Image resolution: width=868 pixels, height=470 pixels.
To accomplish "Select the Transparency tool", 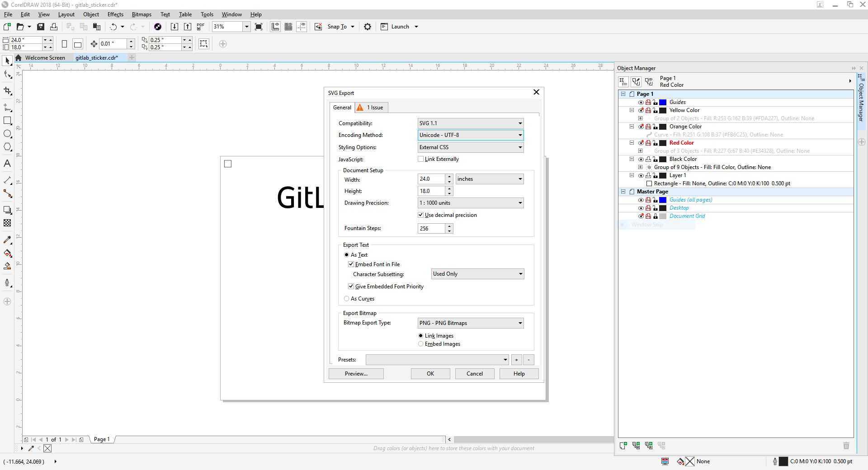I will tap(7, 223).
